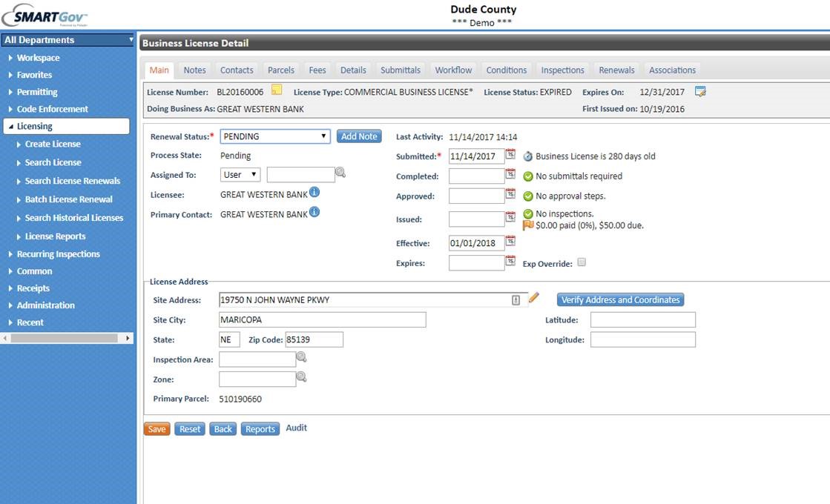Toggle the Exp Override checkbox
Viewport: 830px width, 504px height.
(x=582, y=262)
